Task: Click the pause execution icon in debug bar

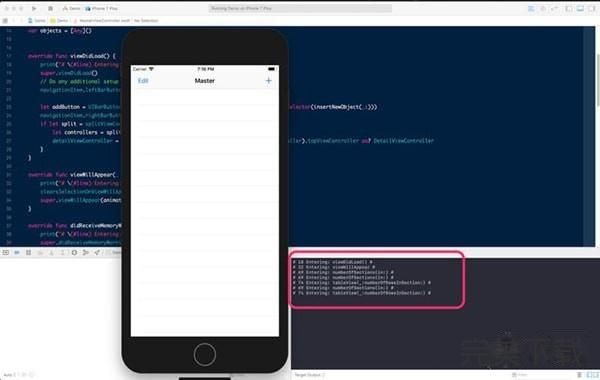Action: pyautogui.click(x=28, y=253)
